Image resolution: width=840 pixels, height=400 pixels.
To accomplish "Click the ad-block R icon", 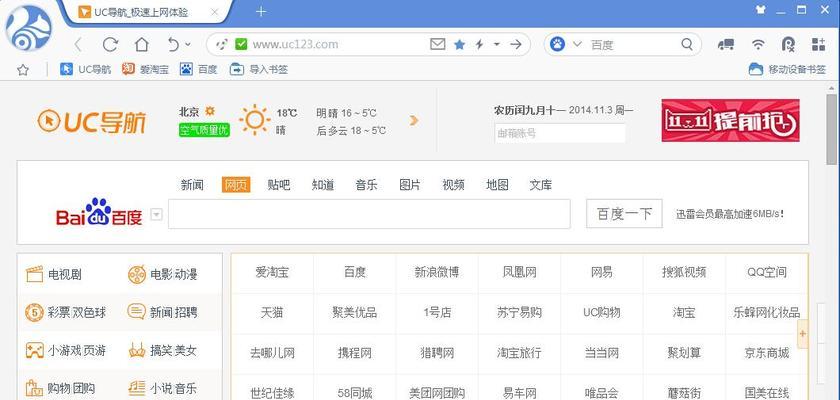I will pos(788,44).
